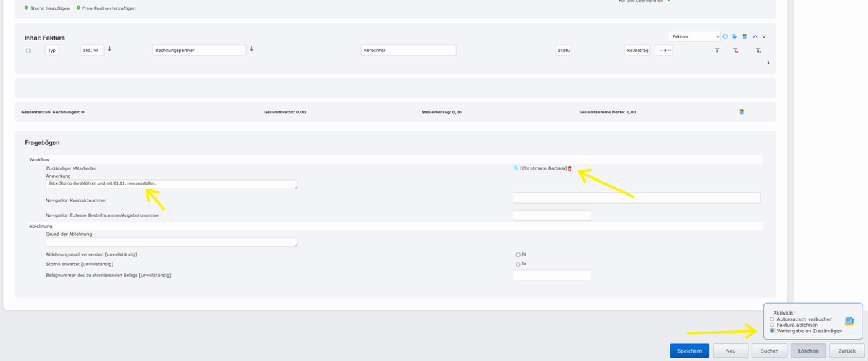Click the Speichern button
Screen dimensions: 868x361
pos(689,351)
